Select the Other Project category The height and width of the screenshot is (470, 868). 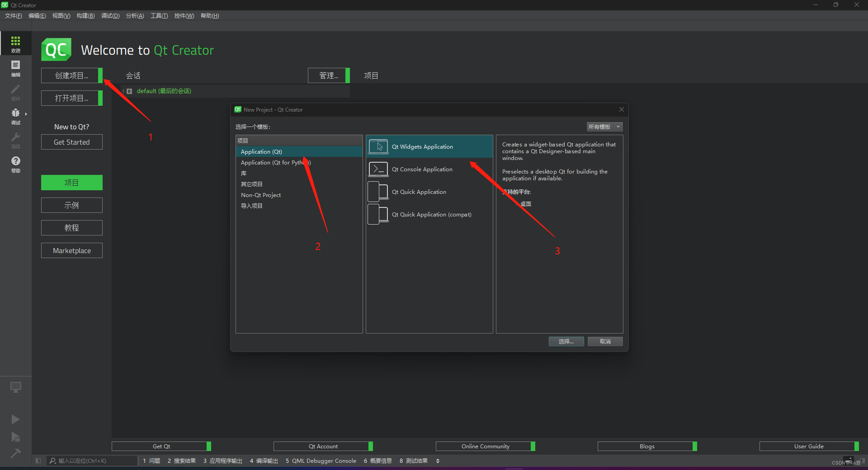299,184
